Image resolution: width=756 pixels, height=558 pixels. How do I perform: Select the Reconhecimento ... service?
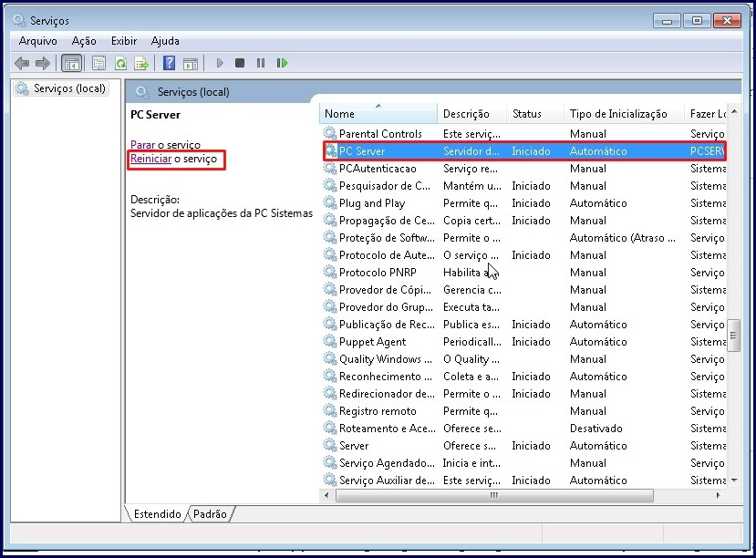point(523,377)
